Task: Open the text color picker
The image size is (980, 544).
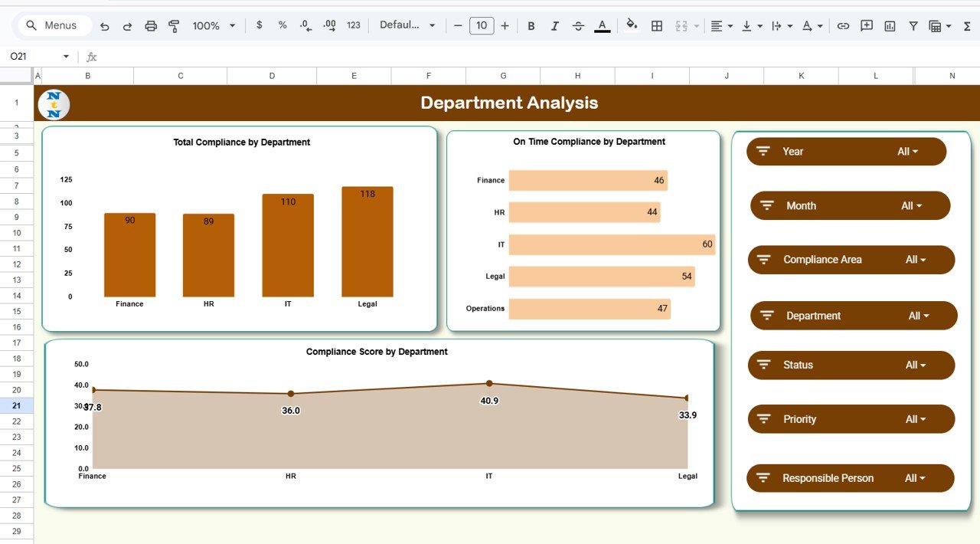Action: tap(602, 25)
